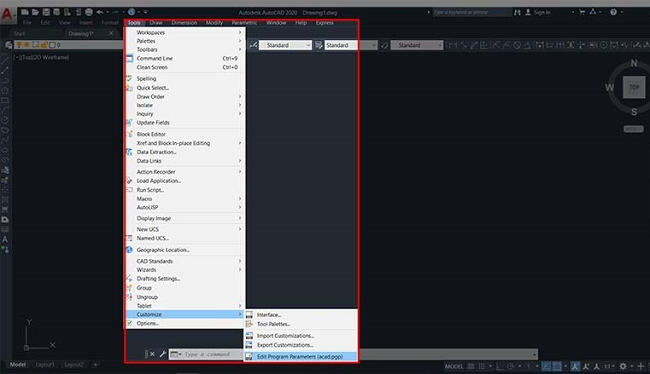
Task: Toggle MODEL space button in status bar
Action: point(454,367)
